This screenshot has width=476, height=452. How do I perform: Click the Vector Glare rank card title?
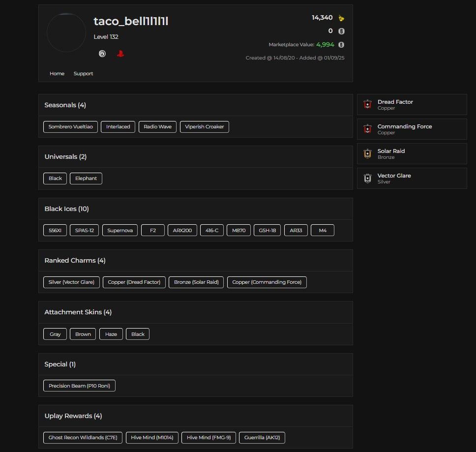point(394,176)
